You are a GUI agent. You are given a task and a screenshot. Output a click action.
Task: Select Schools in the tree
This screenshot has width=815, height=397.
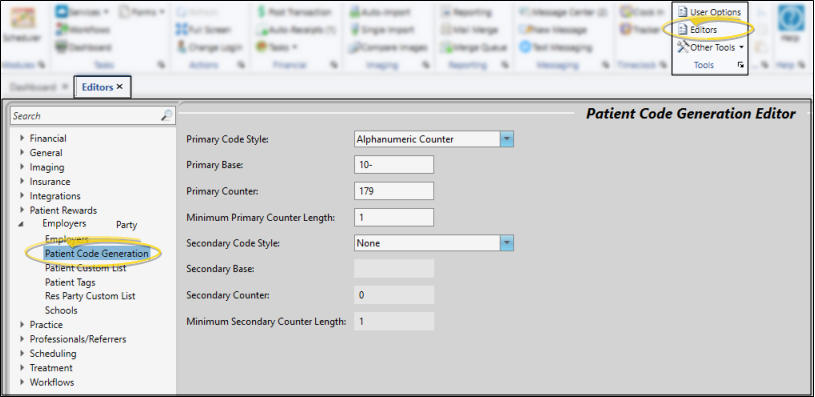pos(61,310)
